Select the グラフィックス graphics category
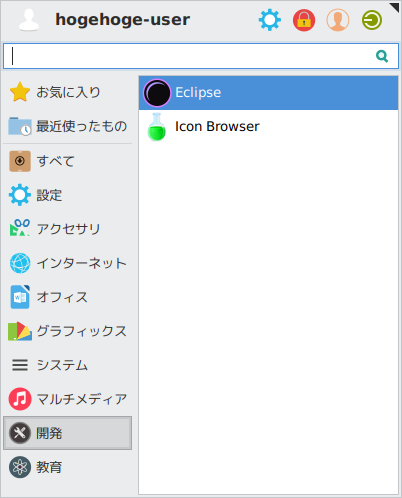This screenshot has width=402, height=498. (x=68, y=331)
